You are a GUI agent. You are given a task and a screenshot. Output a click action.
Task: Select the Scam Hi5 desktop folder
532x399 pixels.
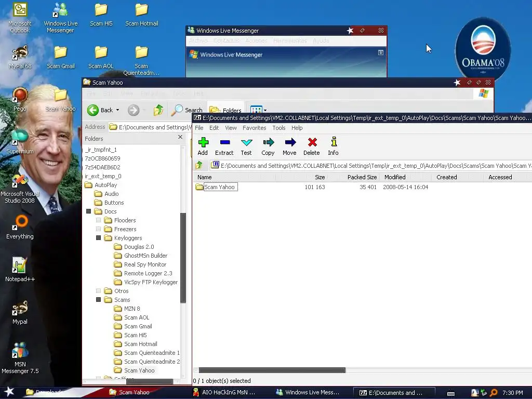point(101,15)
